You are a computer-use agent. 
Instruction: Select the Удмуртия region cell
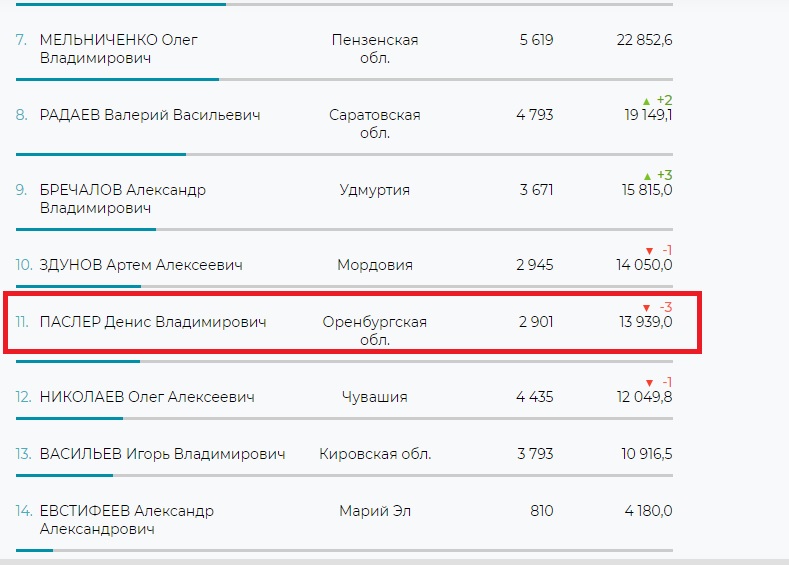tap(375, 190)
